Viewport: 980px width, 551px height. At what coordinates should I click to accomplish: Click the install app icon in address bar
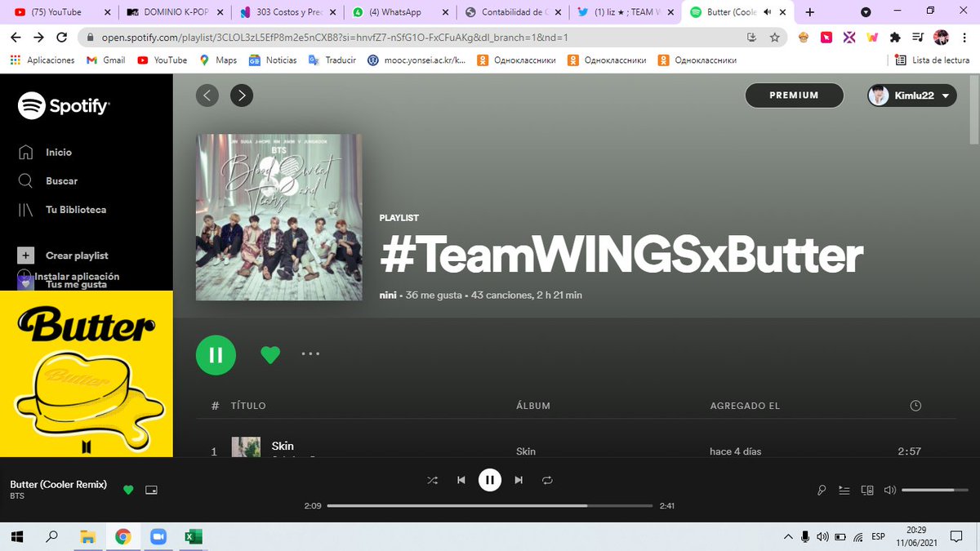click(751, 38)
